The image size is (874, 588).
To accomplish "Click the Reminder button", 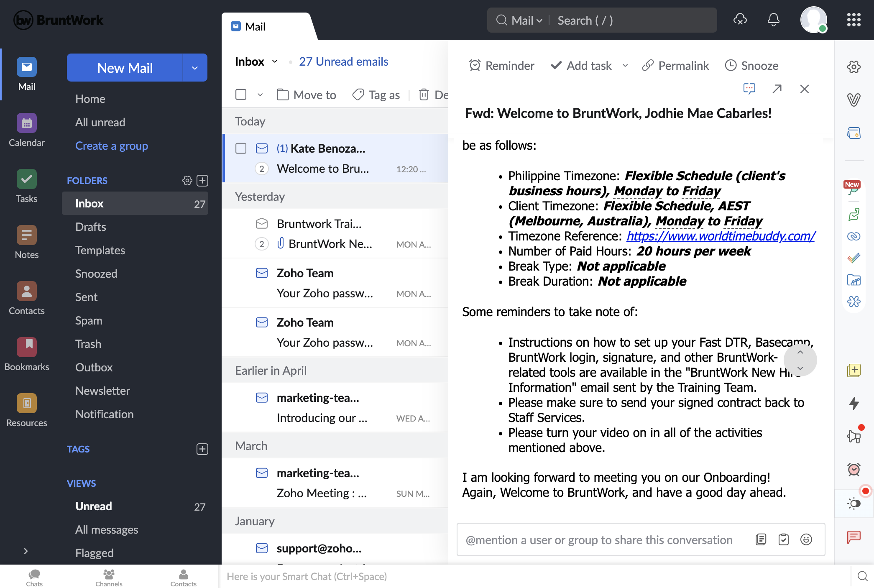I will (501, 66).
